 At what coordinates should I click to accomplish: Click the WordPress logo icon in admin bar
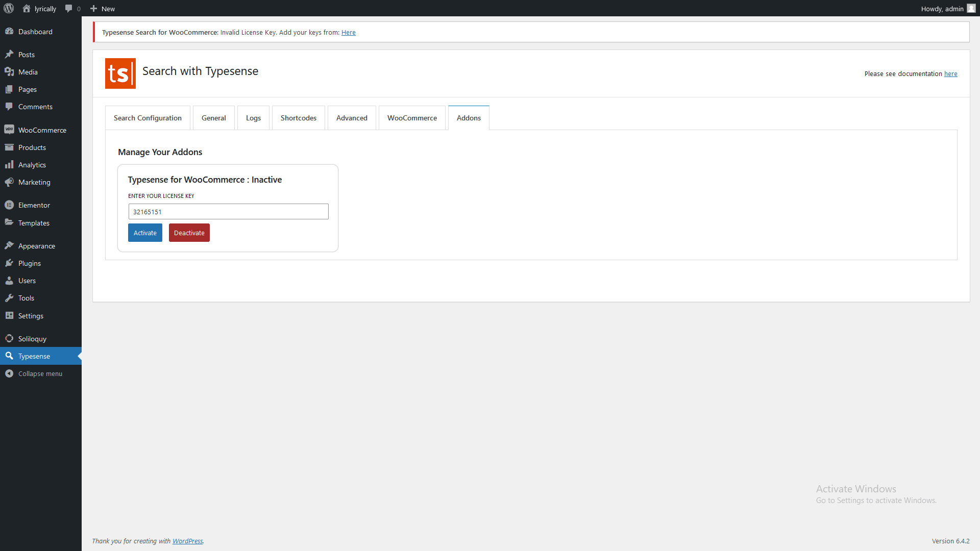pyautogui.click(x=9, y=8)
